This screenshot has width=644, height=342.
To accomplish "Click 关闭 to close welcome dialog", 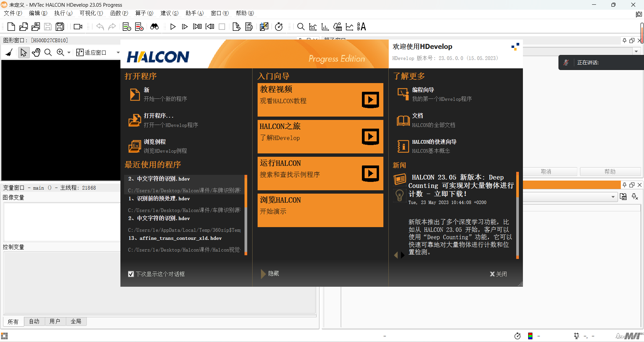I will coord(498,274).
